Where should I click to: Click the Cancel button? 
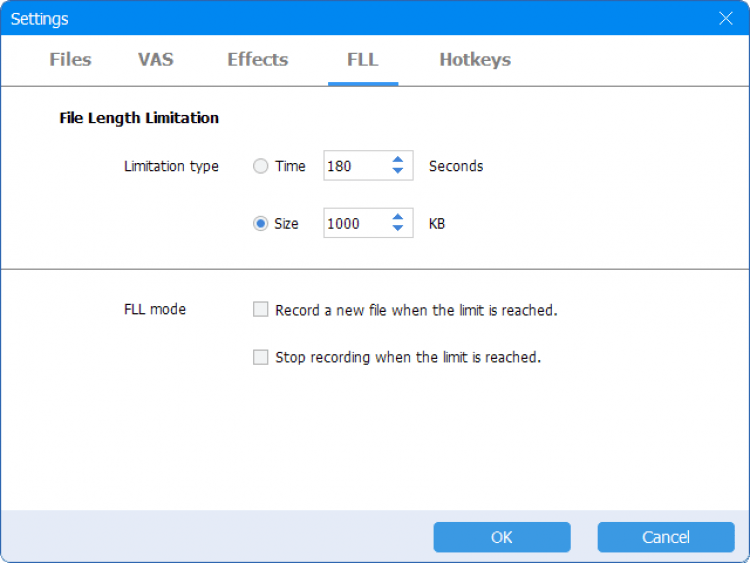[665, 537]
